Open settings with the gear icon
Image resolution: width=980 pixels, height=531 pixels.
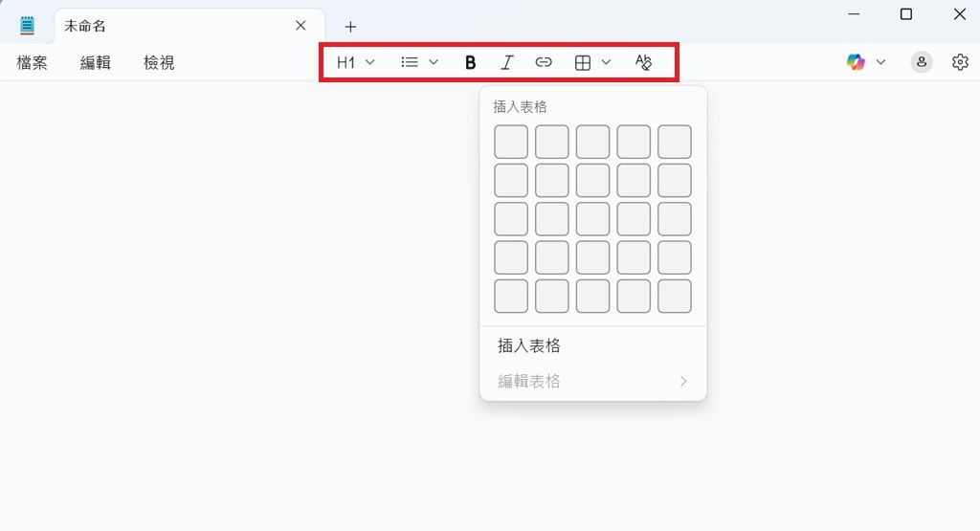960,62
